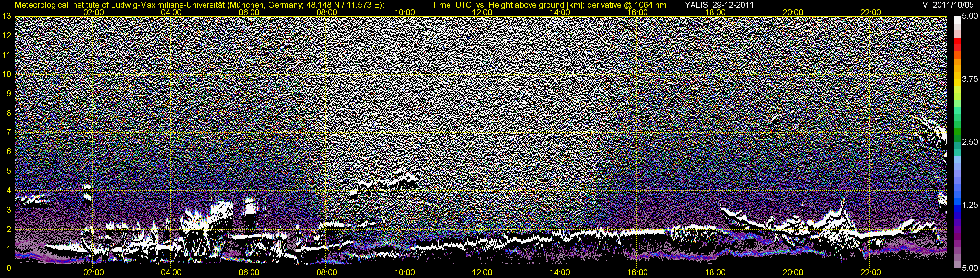
Task: Pick the 1 km height axis label
Action: click(9, 249)
